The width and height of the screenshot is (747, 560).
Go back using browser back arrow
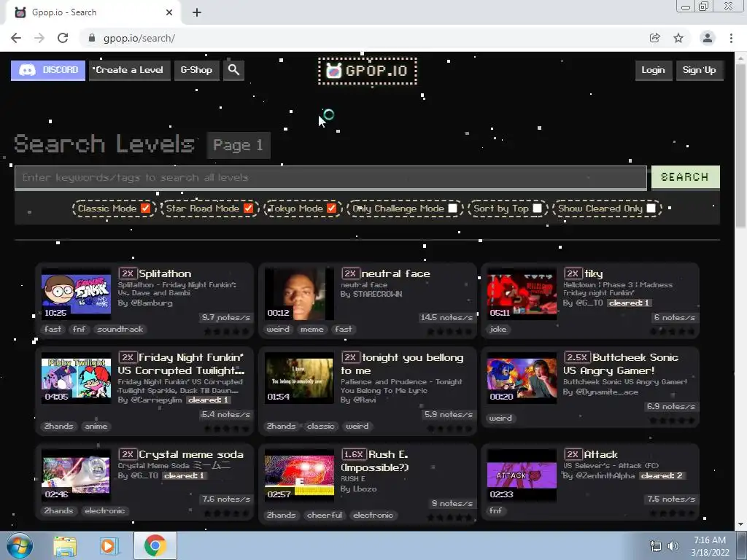[16, 38]
